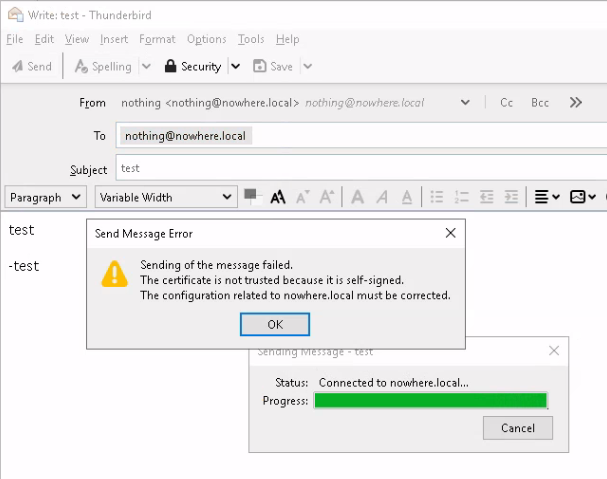This screenshot has width=607, height=479.
Task: Open the From identity dropdown
Action: point(465,103)
